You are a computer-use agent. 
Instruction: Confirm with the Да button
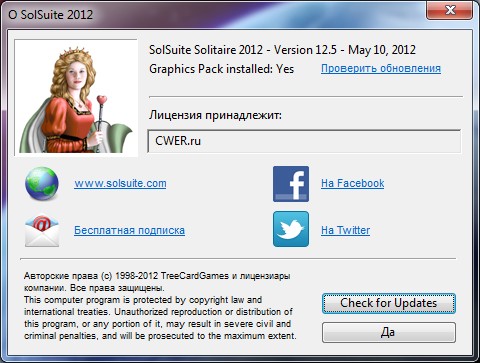coord(388,332)
